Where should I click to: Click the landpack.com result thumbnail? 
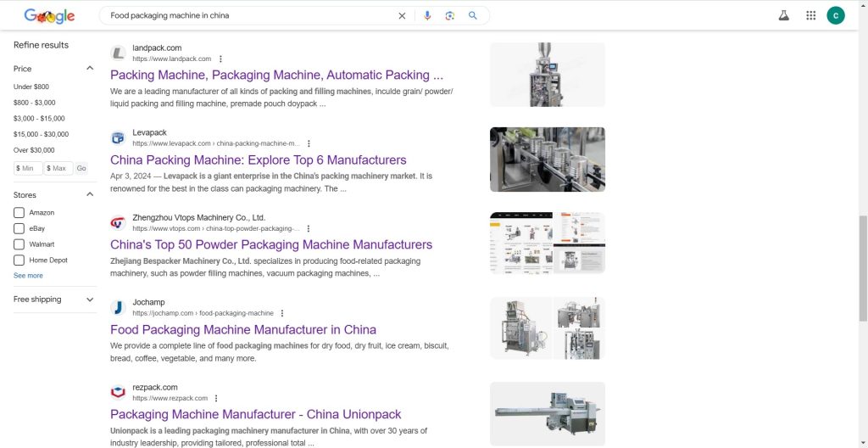tap(547, 75)
